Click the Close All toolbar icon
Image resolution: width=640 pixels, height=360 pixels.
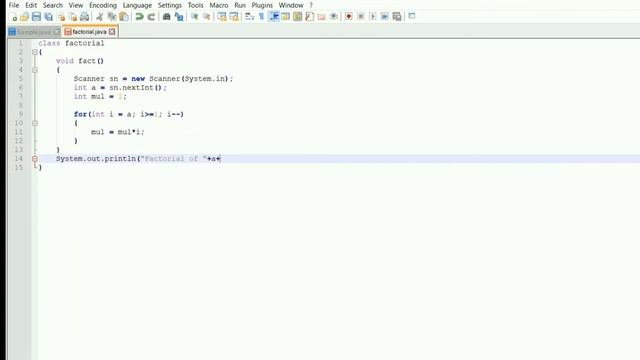[x=73, y=17]
